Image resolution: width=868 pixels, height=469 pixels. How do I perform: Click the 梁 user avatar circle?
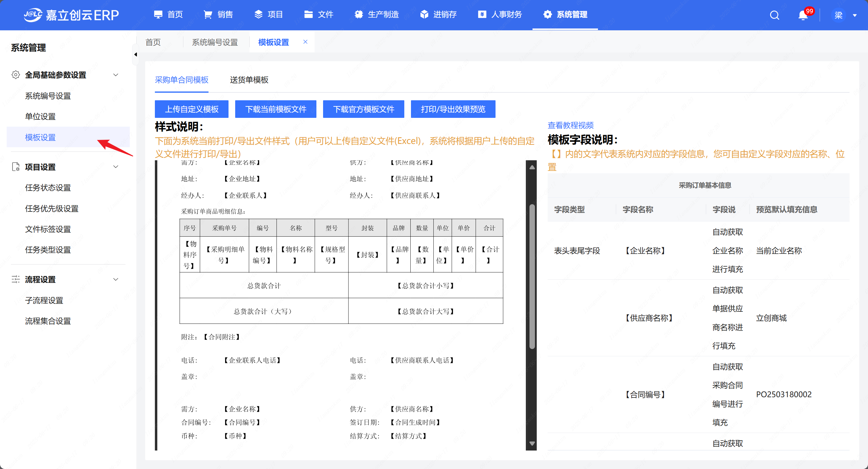(x=838, y=15)
